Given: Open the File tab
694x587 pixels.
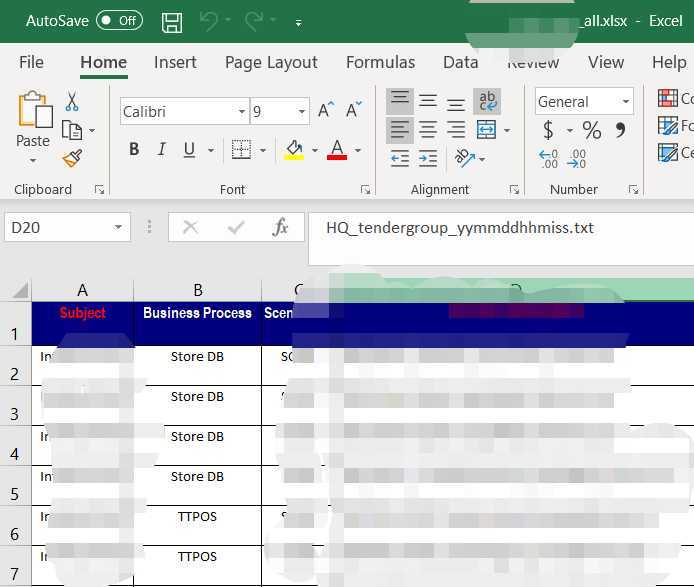Looking at the screenshot, I should 31,62.
